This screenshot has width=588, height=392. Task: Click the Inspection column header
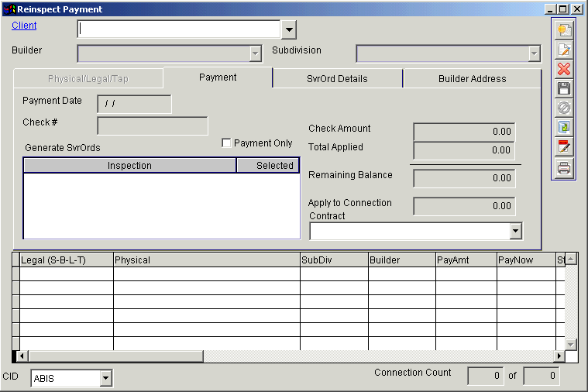click(x=129, y=166)
